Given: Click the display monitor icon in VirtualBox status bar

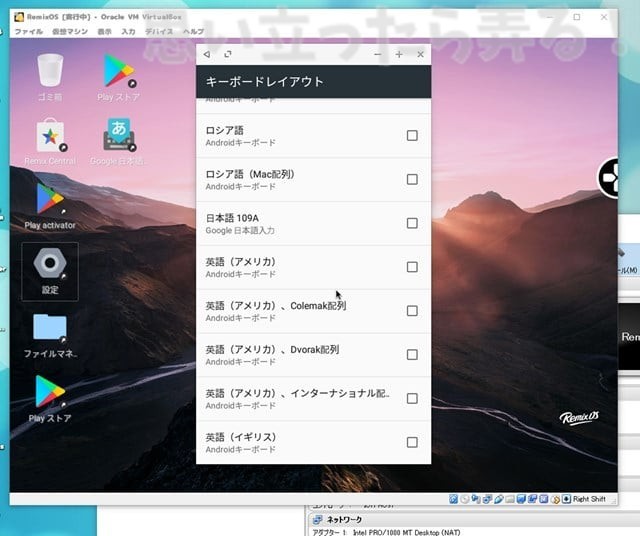Looking at the screenshot, I should (x=521, y=499).
